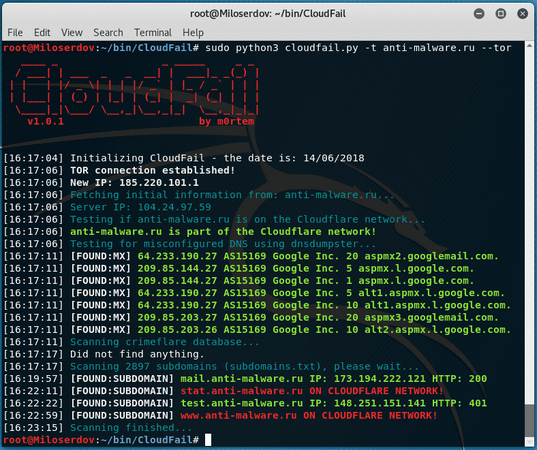Click 'alt2.aspmx.l.google.com.' MX record

[437, 330]
